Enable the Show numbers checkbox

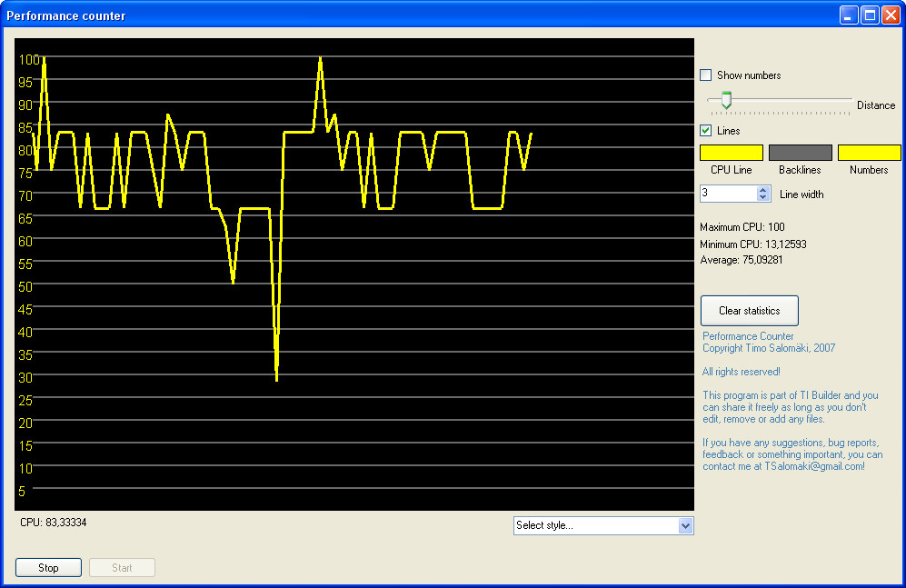(x=705, y=75)
